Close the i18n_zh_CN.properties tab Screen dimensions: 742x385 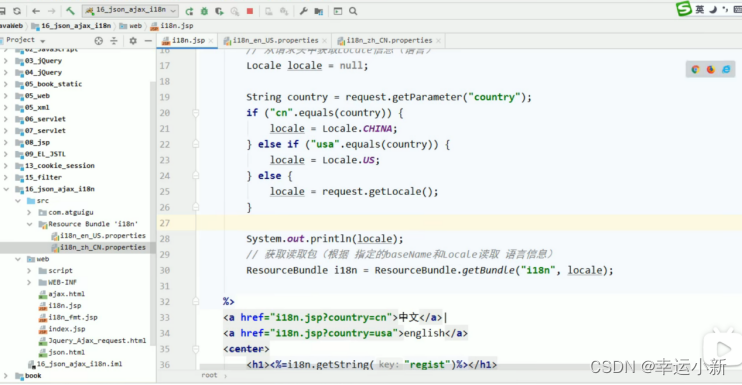click(438, 41)
